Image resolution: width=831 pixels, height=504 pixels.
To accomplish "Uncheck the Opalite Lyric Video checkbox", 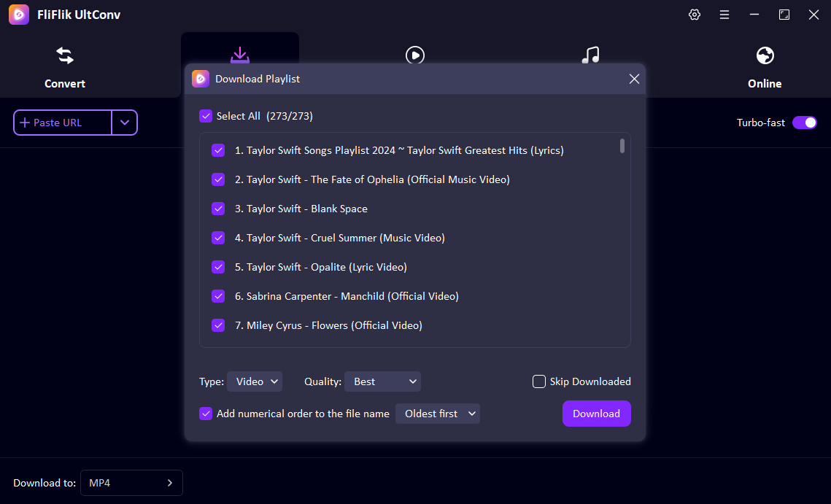I will (x=218, y=267).
